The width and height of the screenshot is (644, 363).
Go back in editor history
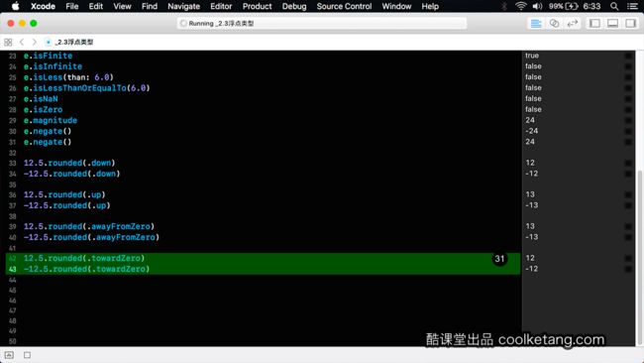click(22, 42)
